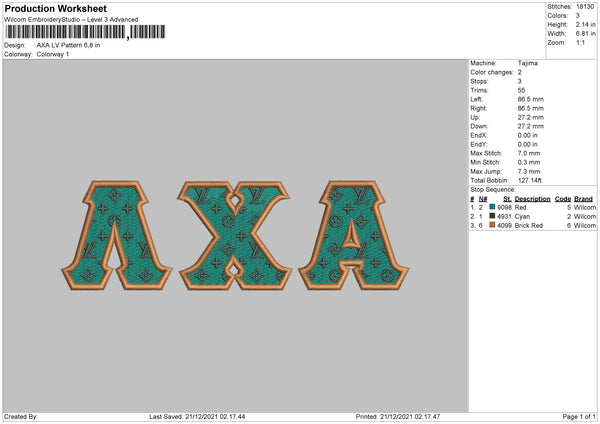Click stitch count '4099' in stop sequence
Screen dimensions: 600x424
(x=504, y=225)
